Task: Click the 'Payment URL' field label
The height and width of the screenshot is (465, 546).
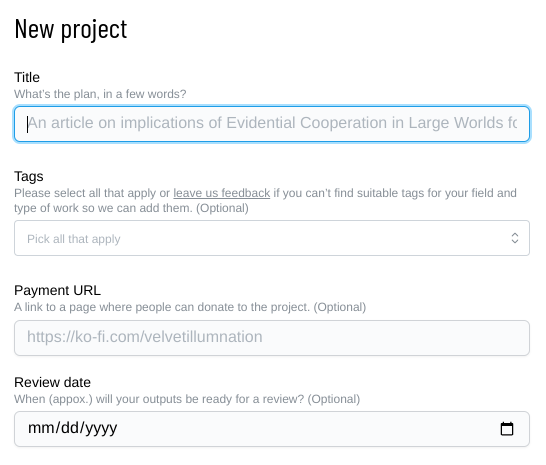Action: [57, 290]
